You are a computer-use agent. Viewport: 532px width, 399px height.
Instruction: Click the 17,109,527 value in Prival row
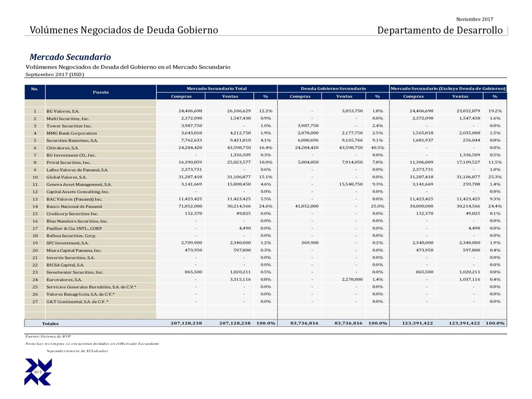coord(468,162)
